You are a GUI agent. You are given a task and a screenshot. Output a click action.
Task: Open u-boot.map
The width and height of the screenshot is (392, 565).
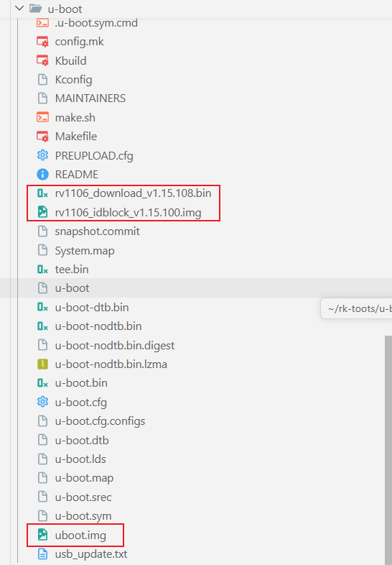(x=84, y=478)
